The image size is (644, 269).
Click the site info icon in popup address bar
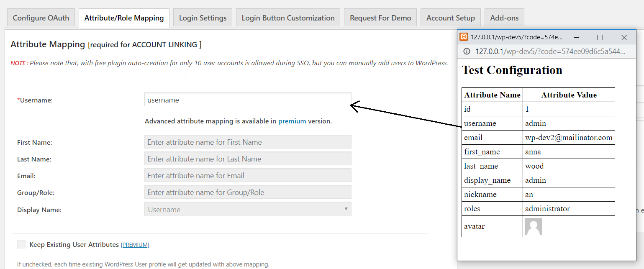467,51
